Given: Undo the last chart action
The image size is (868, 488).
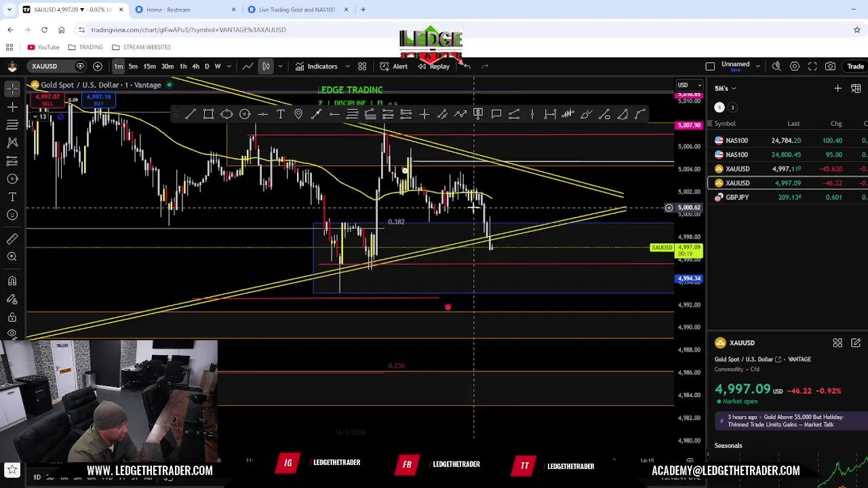Looking at the screenshot, I should [467, 66].
